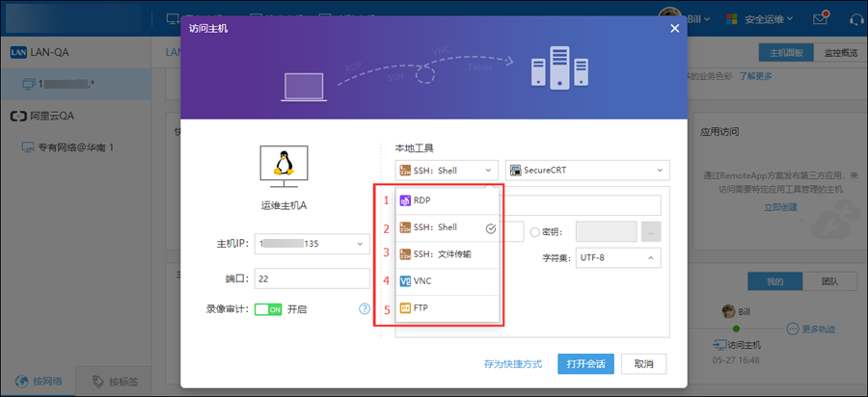Click the headset support icon
868x397 pixels.
[x=855, y=18]
